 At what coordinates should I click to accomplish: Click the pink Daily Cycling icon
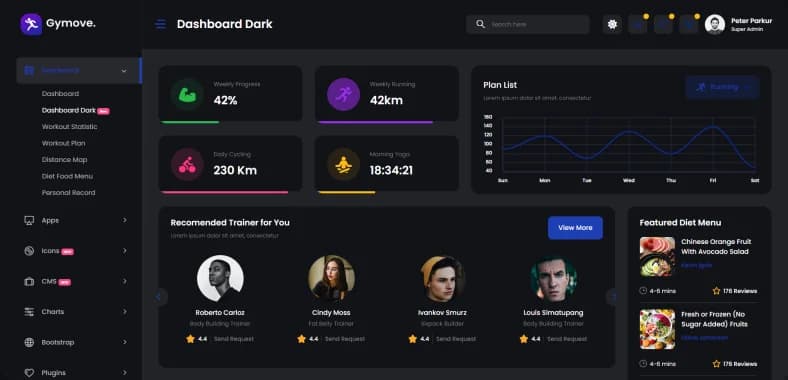click(x=187, y=164)
